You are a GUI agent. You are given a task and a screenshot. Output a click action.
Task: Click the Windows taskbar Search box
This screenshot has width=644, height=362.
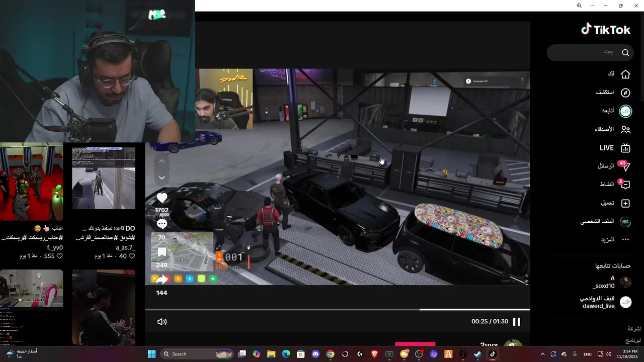197,354
